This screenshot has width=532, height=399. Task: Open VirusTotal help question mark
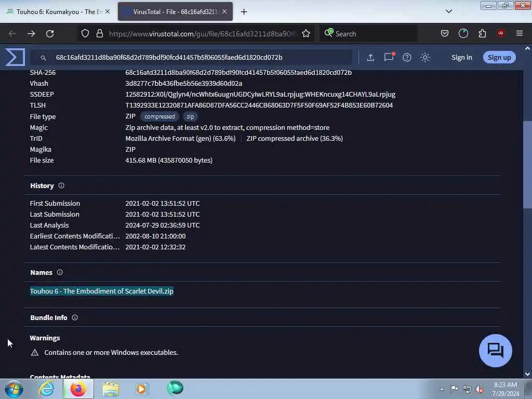tap(407, 57)
